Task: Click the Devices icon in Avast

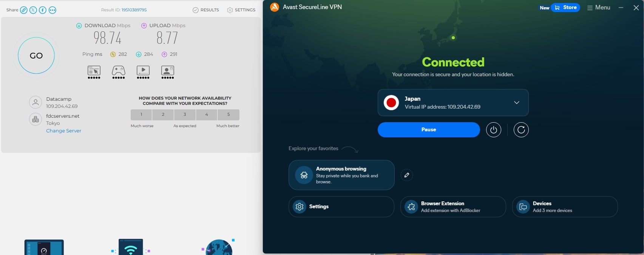Action: coord(523,207)
